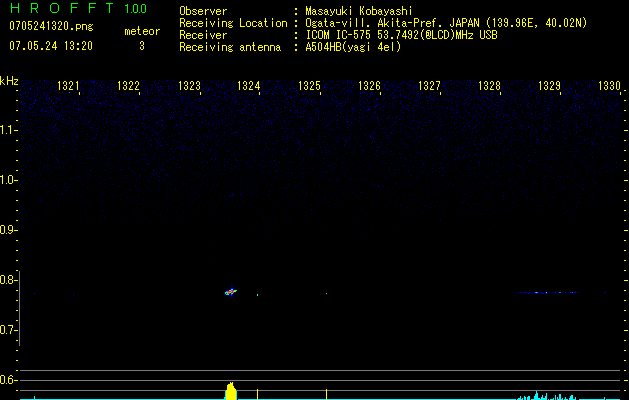This screenshot has width=629, height=400.
Task: Click the version number 1.0.0
Action: pyautogui.click(x=136, y=9)
